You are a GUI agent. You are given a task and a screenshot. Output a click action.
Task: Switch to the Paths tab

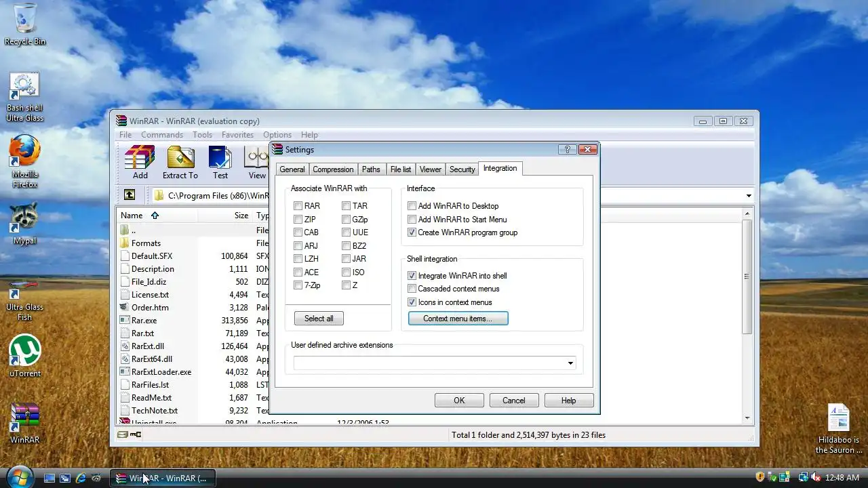pos(371,169)
